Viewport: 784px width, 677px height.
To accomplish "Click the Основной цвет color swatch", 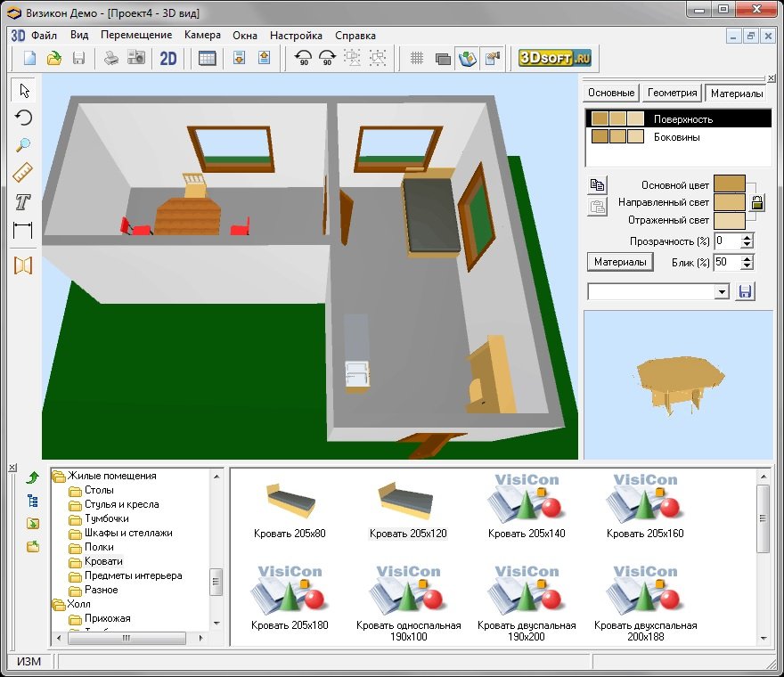I will (730, 184).
